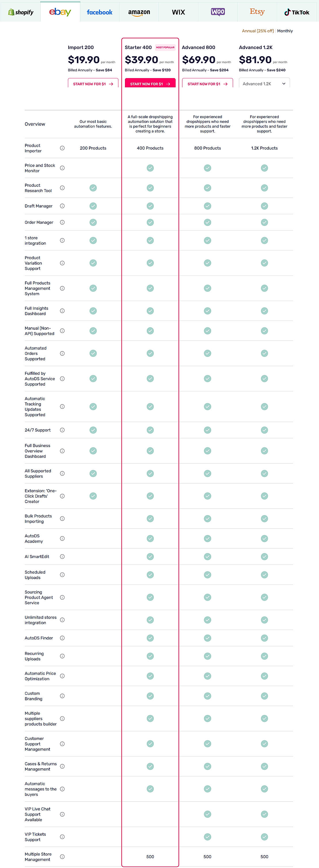
Task: Show info for AutoDS Finder
Action: click(62, 638)
